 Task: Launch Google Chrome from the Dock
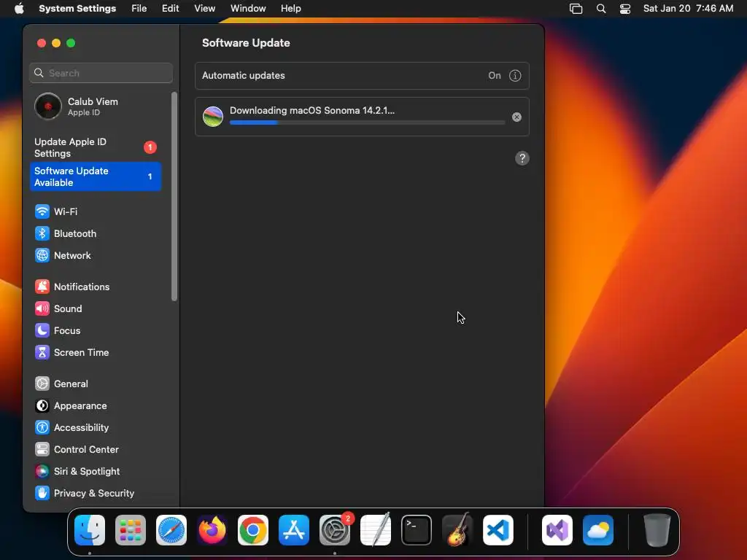coord(253,530)
